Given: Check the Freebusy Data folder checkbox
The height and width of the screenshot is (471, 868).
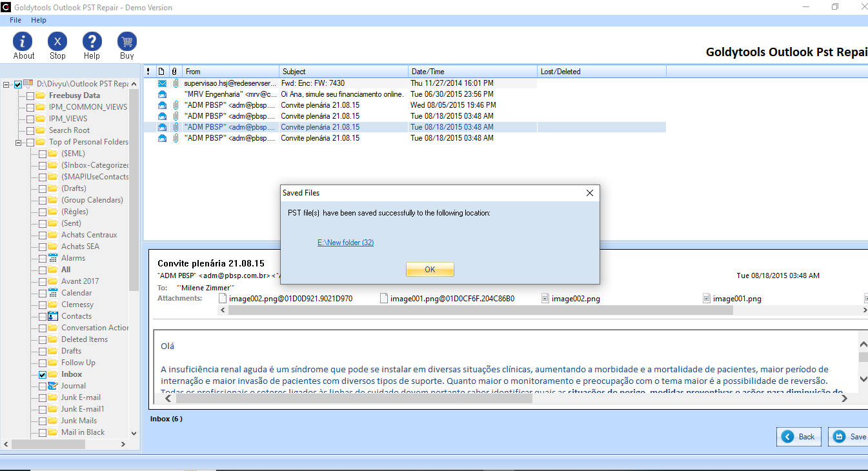Looking at the screenshot, I should pos(30,95).
